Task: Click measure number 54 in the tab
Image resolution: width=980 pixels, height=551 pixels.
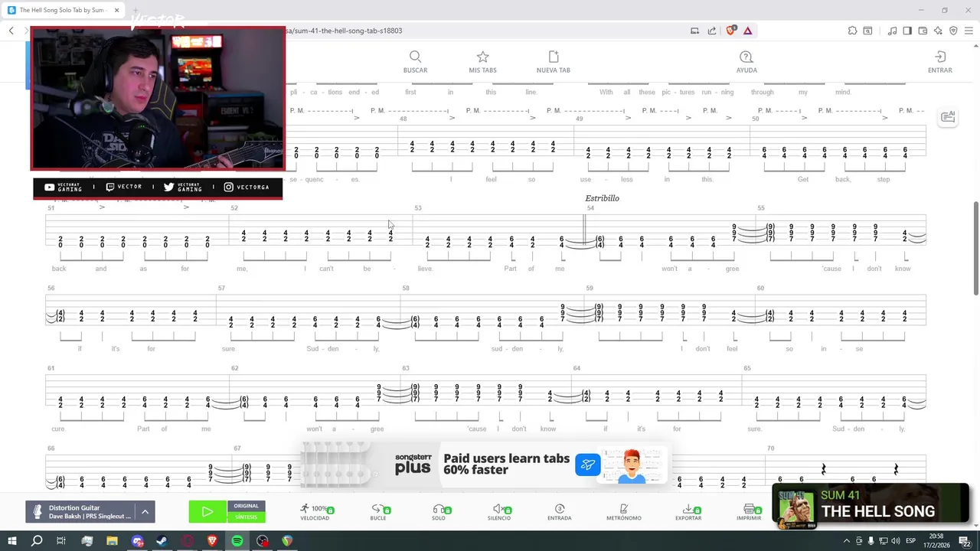Action: click(590, 208)
